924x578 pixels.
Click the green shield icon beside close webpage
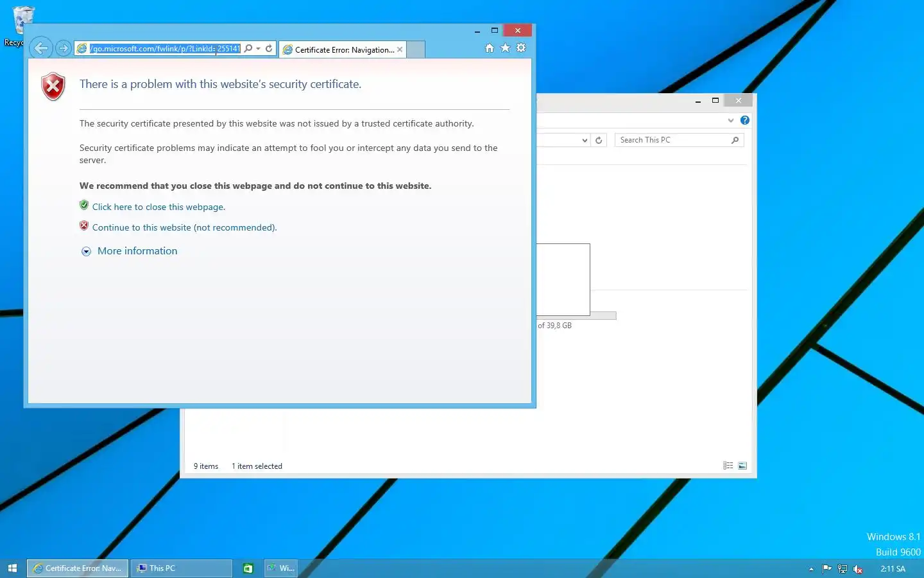84,205
